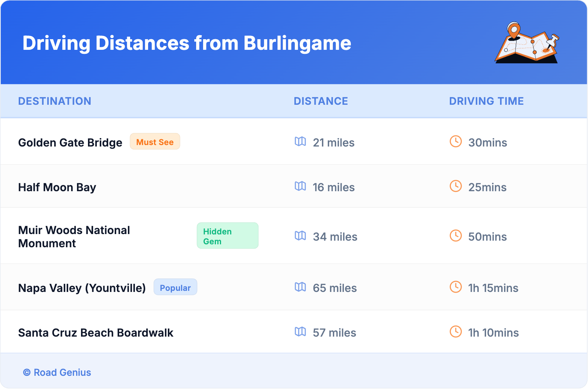This screenshot has height=389, width=588.
Task: Click the map icon beside 16 miles
Action: [300, 186]
